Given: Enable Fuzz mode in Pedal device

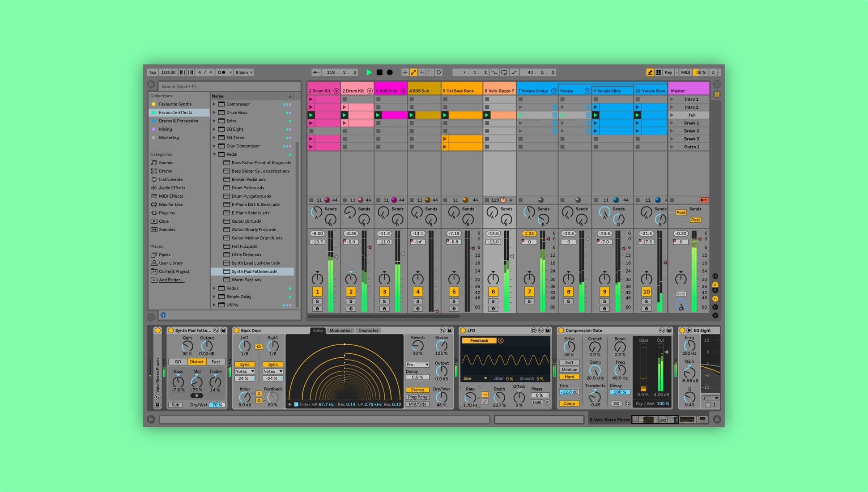Looking at the screenshot, I should 216,362.
